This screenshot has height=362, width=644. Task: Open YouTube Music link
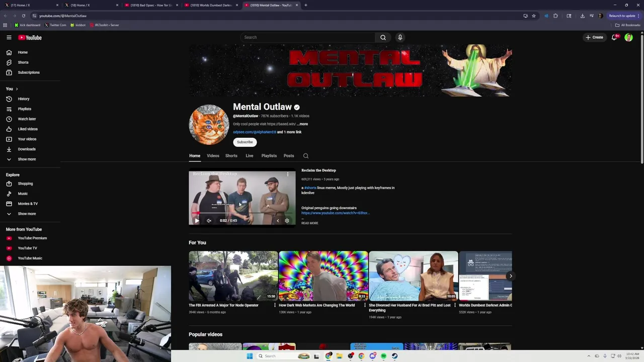pyautogui.click(x=30, y=258)
